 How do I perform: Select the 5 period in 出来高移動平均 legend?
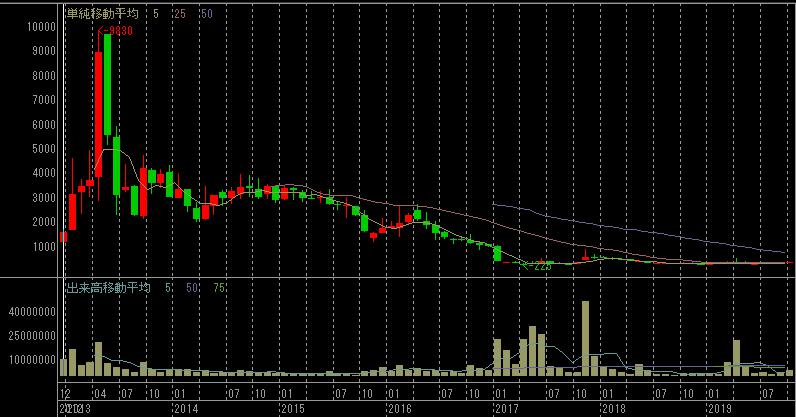pos(168,288)
